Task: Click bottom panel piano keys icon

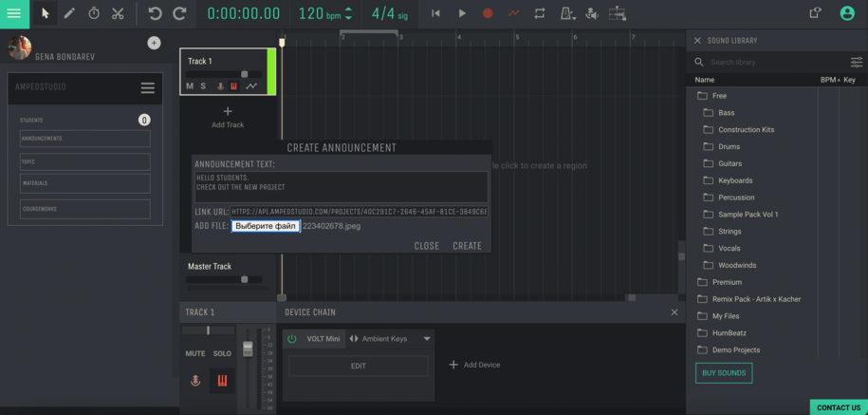Action: tap(222, 381)
